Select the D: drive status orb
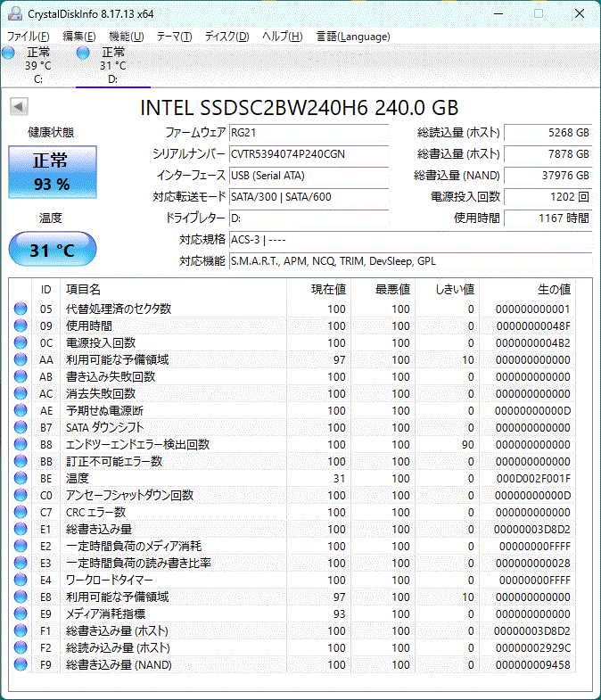Screen dimensions: 601x700 [84, 54]
